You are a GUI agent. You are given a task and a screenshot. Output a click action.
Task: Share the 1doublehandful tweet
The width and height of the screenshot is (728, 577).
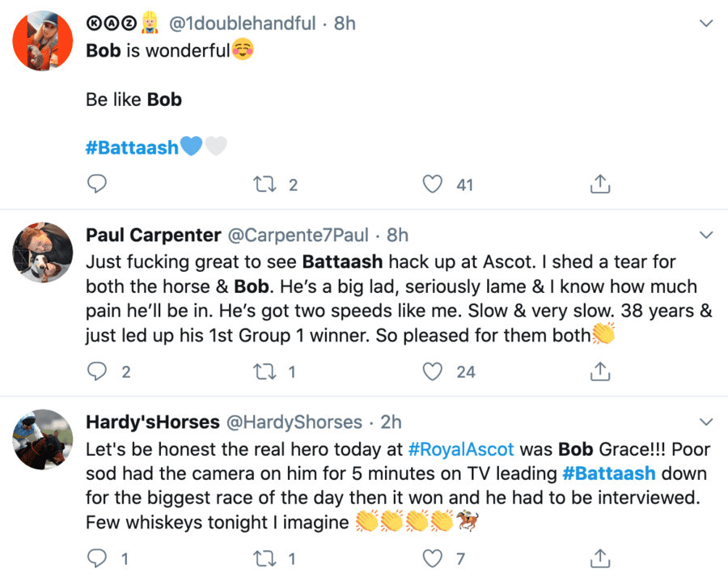click(599, 185)
